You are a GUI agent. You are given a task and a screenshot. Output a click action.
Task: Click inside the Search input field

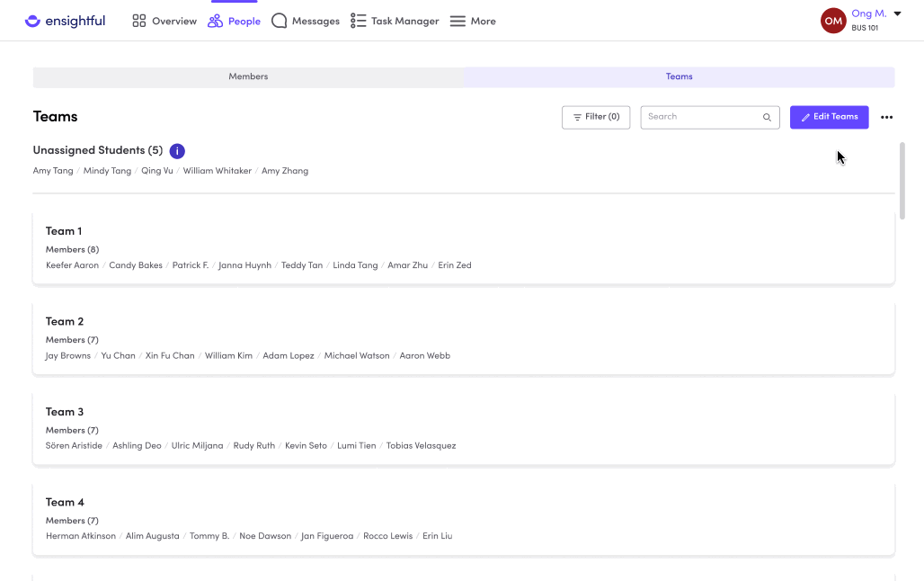tap(701, 117)
